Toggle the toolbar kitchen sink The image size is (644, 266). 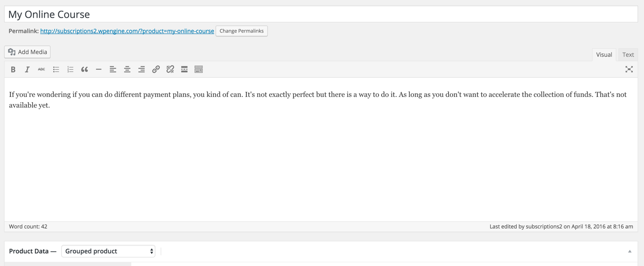199,70
